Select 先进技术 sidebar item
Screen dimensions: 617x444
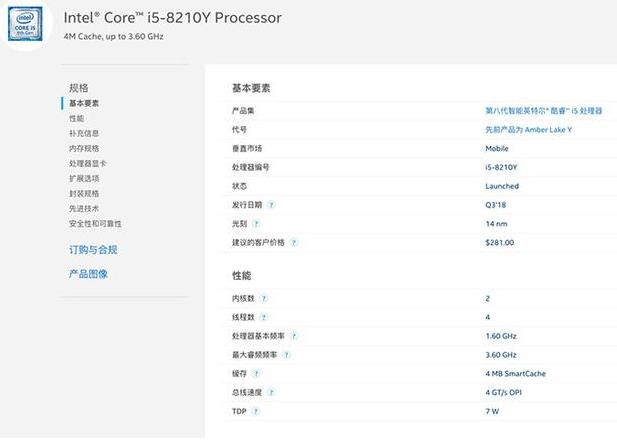coord(84,209)
